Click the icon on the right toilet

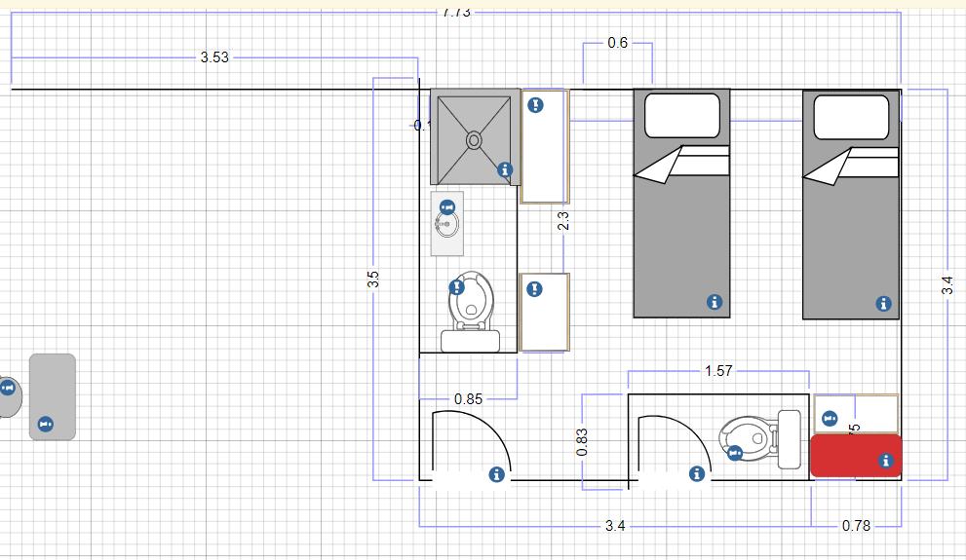(735, 454)
